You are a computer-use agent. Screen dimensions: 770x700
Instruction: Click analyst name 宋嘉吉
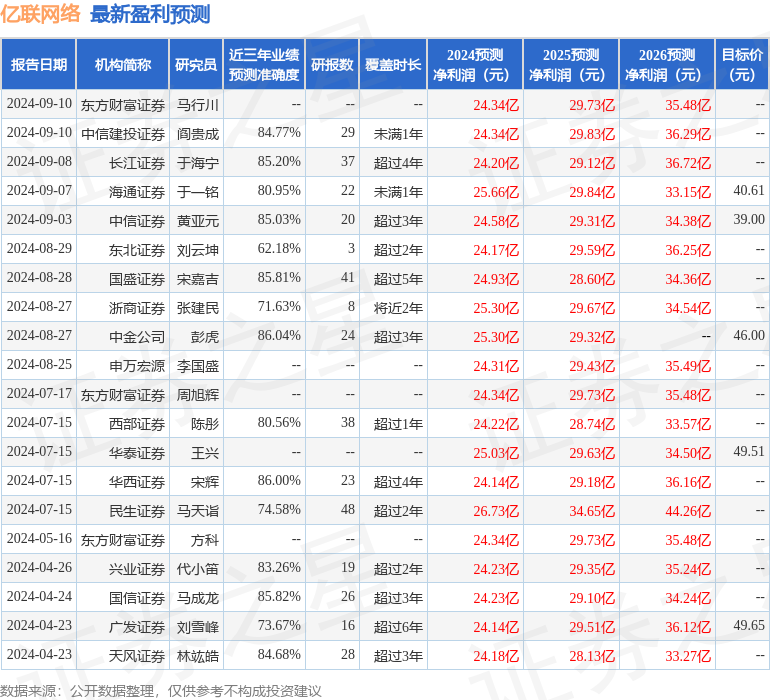(198, 279)
